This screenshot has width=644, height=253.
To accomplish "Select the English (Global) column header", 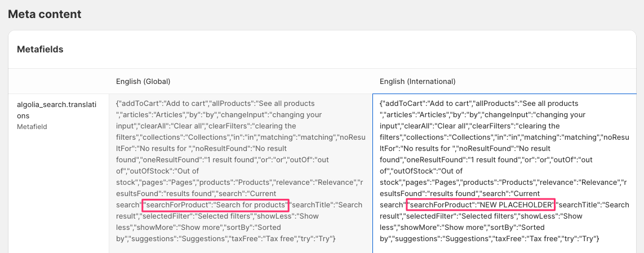I will tap(143, 81).
